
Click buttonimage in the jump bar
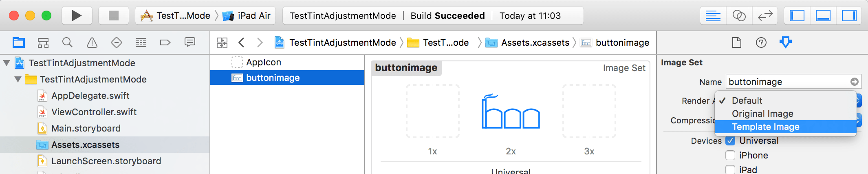point(615,42)
